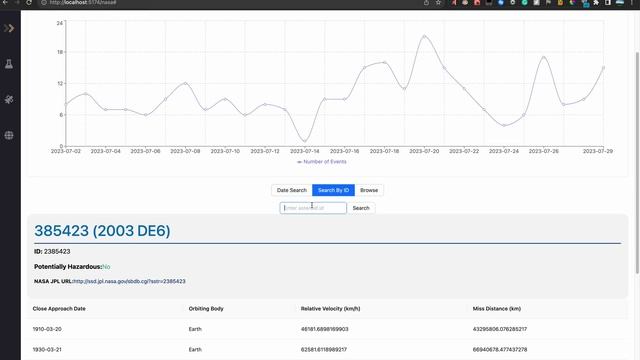Click the Relative Velocity (km/h) column header
The height and width of the screenshot is (360, 640).
tap(331, 309)
